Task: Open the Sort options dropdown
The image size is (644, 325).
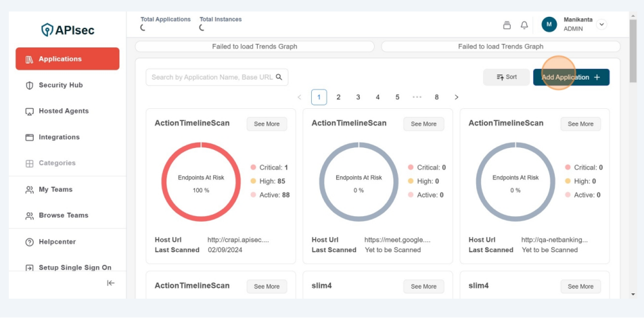Action: coord(507,77)
